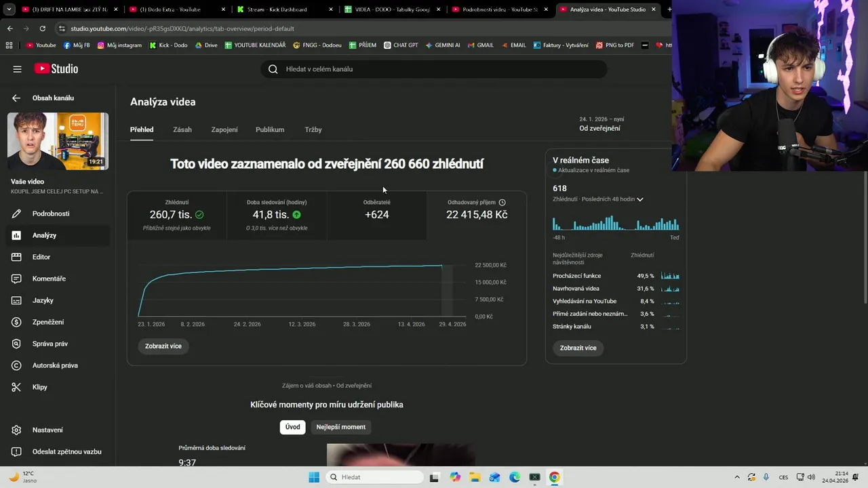This screenshot has width=868, height=488.
Task: Go back via Obsah kanálu arrow
Action: point(16,98)
